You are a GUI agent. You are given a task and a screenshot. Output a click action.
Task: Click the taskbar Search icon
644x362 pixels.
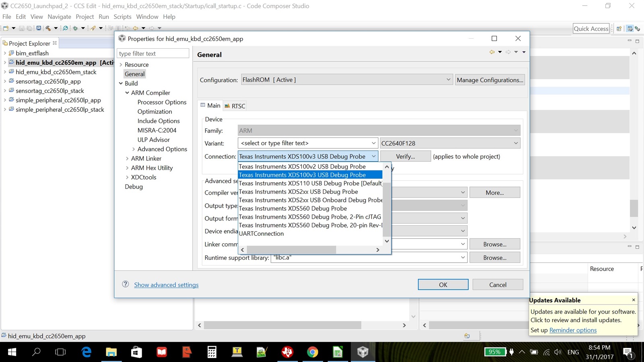pos(36,352)
